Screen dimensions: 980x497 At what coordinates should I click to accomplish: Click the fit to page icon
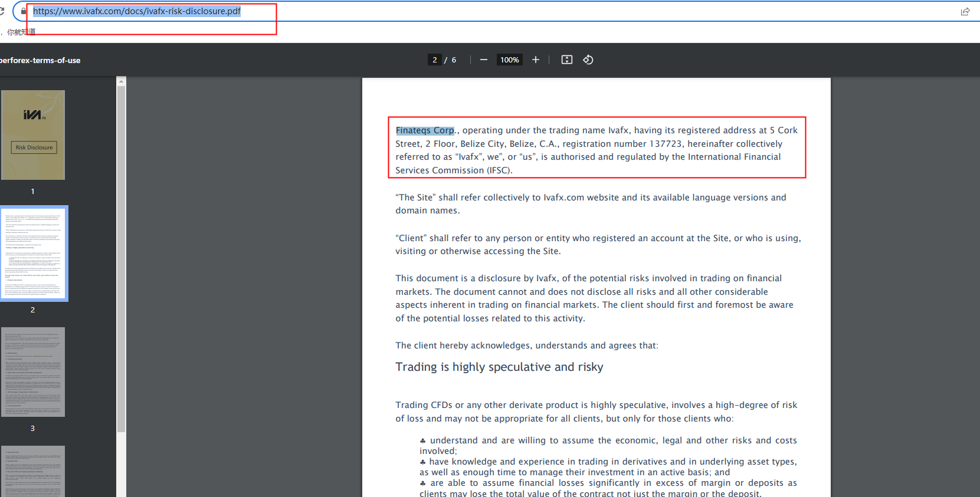pos(567,60)
